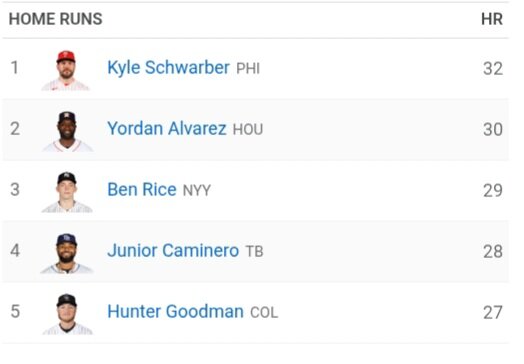Click Alvarez's home run total 30

(x=493, y=129)
